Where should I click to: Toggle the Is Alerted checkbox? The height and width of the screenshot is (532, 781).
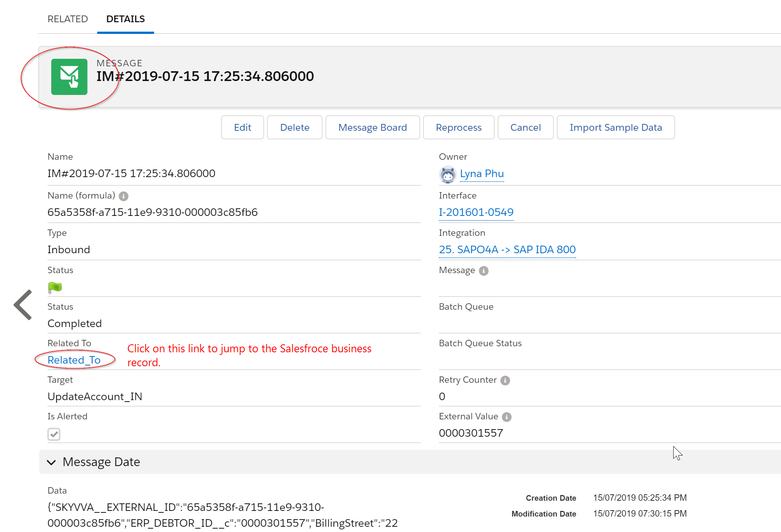(x=54, y=434)
